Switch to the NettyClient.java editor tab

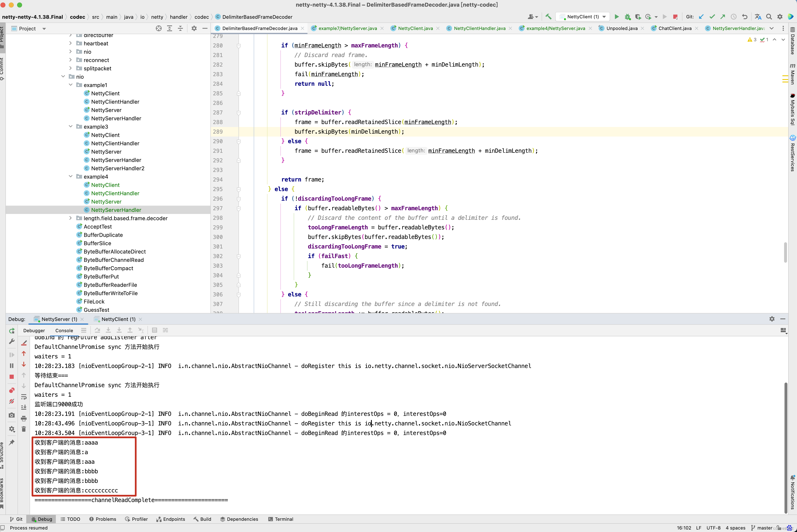[x=415, y=29]
